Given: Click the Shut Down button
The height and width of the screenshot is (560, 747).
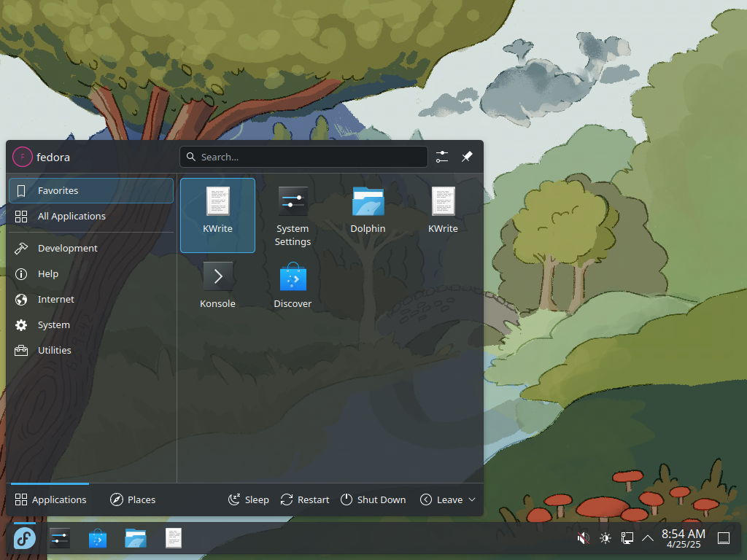Looking at the screenshot, I should 373,499.
